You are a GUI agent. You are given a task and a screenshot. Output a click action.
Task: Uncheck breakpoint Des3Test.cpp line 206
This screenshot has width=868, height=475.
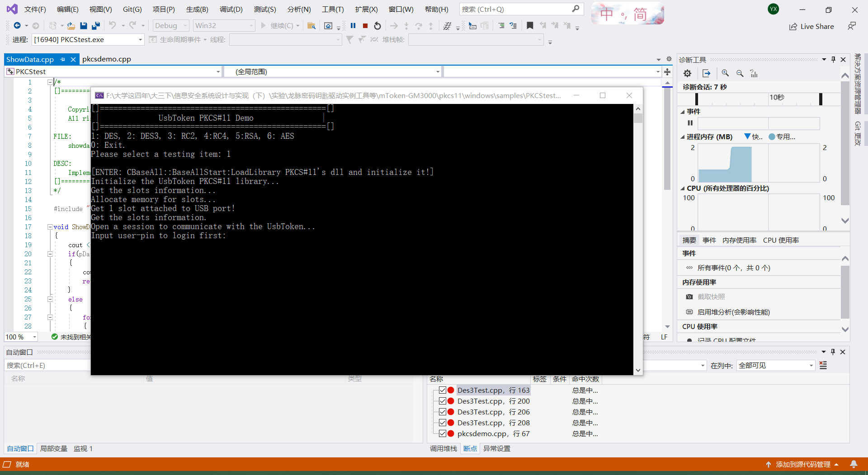(x=443, y=412)
